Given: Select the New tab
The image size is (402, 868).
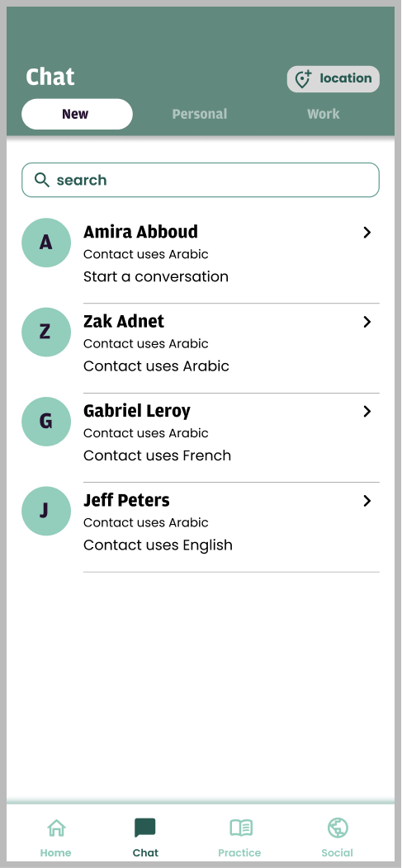Looking at the screenshot, I should (x=77, y=114).
